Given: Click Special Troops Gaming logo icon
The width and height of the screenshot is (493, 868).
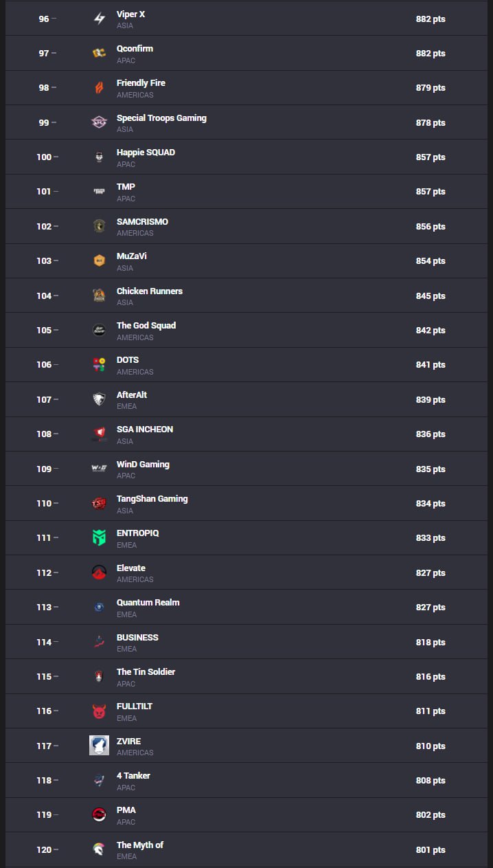Looking at the screenshot, I should click(99, 122).
